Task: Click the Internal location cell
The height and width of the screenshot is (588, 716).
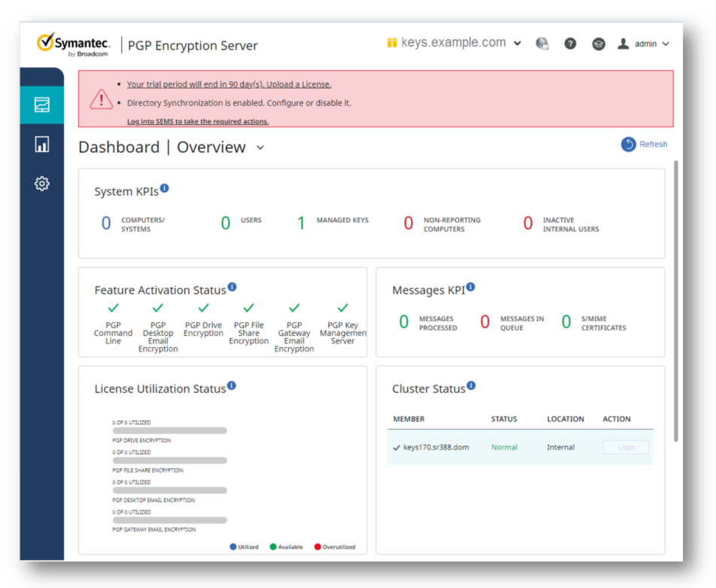Action: (x=561, y=447)
